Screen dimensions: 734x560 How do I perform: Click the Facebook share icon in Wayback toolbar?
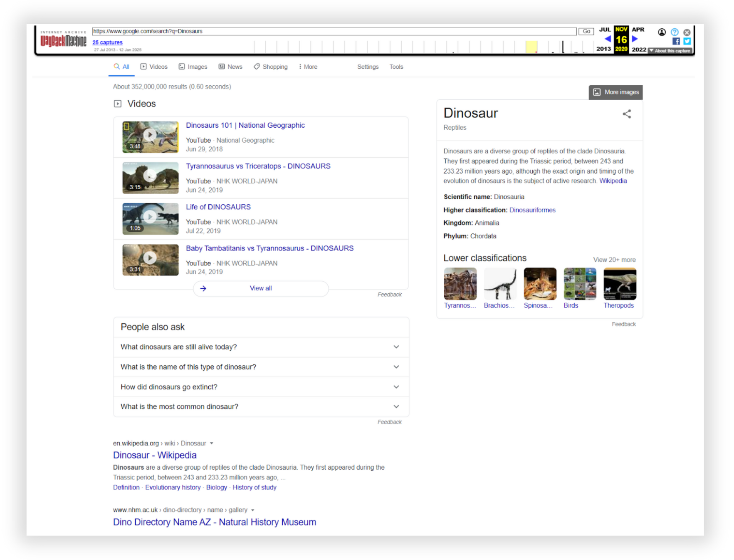point(676,41)
